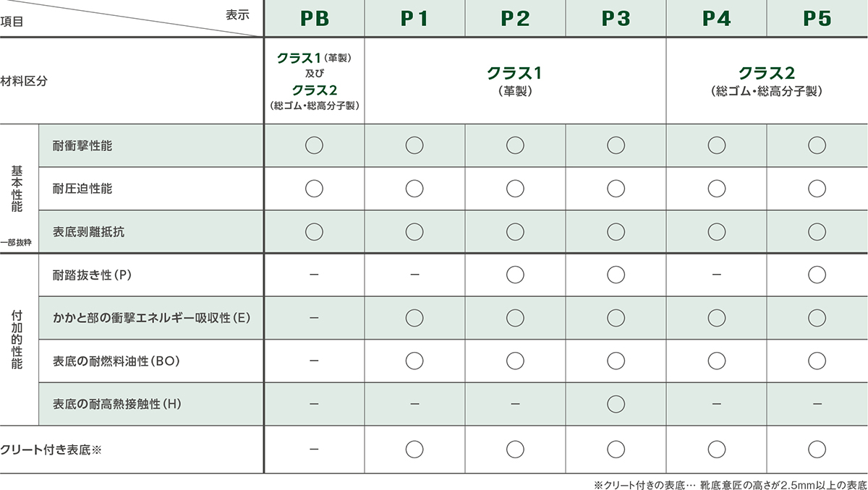Click the circle for 耐踏抜き性 under P2

[515, 275]
